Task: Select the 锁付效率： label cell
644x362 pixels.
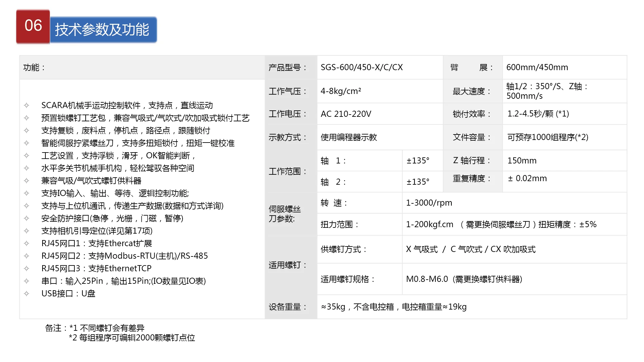Action: [x=473, y=114]
